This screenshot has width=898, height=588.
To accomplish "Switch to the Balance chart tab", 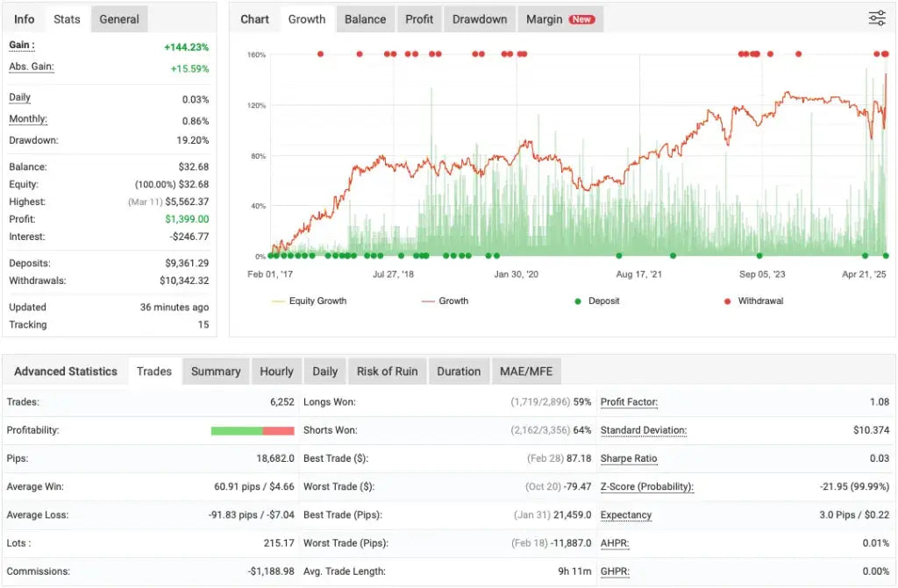I will [x=365, y=18].
